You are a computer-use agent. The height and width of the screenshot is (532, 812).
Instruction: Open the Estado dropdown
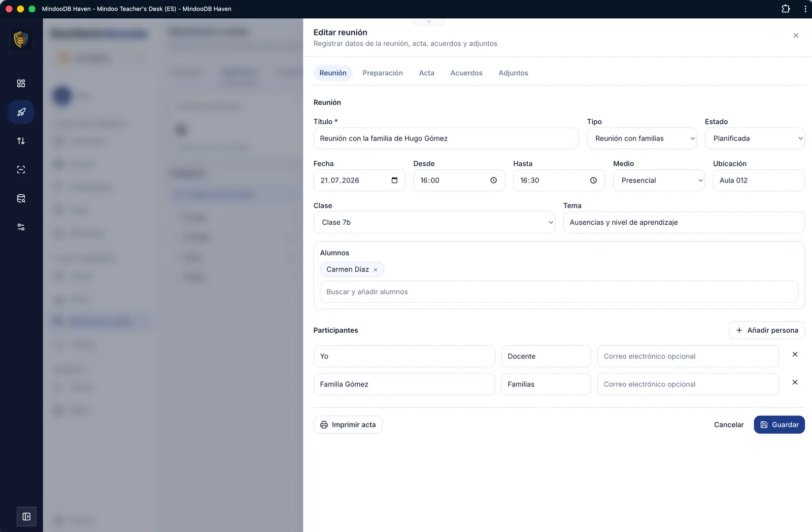[x=755, y=138]
